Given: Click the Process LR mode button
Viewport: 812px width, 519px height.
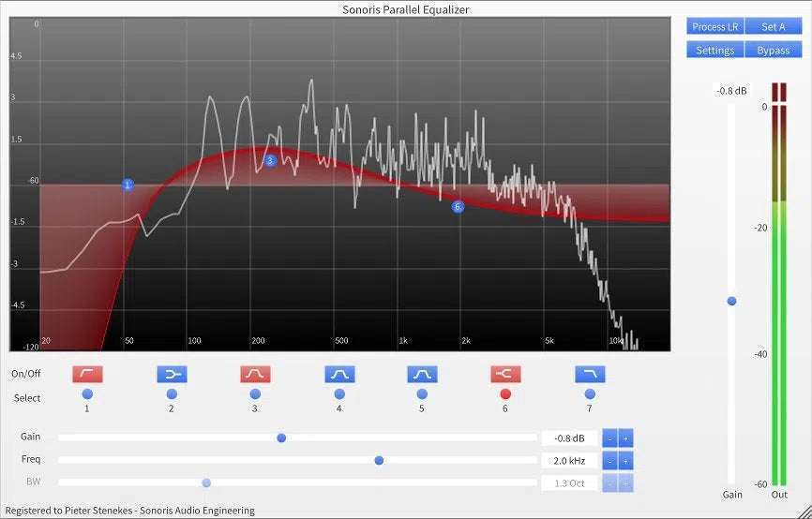Looking at the screenshot, I should (x=715, y=26).
